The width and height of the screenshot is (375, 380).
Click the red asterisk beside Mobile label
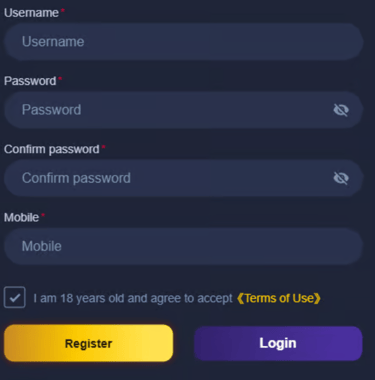[x=43, y=215]
